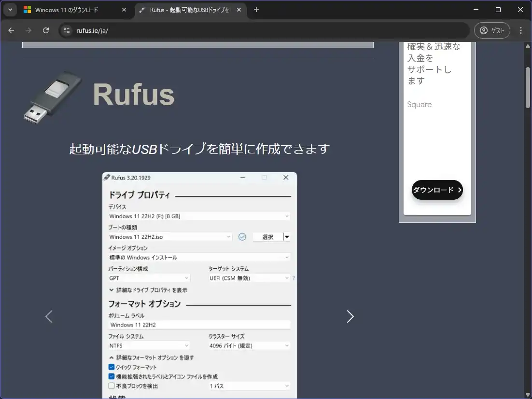Show next slide with right arrow

(350, 316)
